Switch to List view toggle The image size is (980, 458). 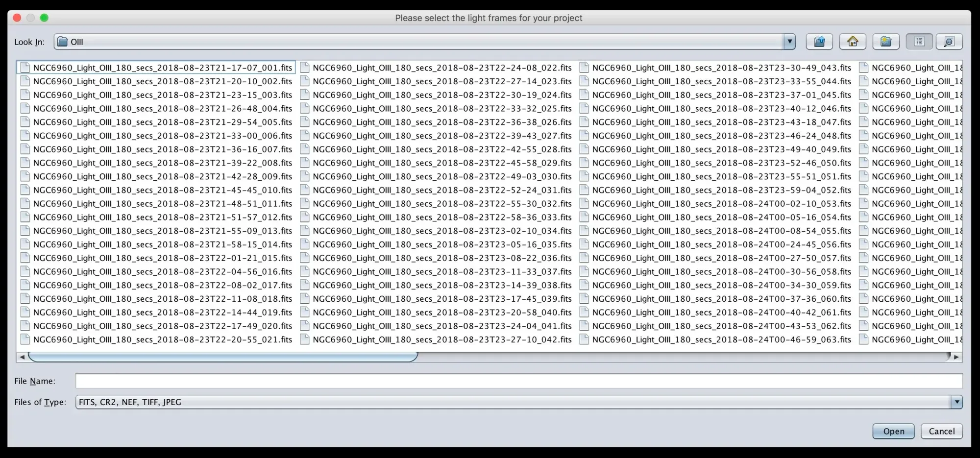click(x=919, y=42)
